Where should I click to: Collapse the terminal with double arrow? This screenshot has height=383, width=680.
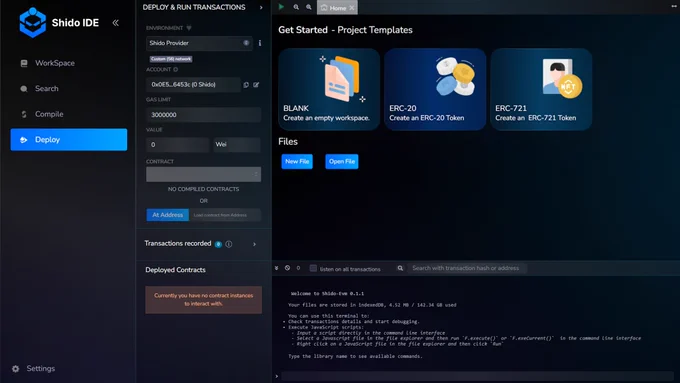pos(276,268)
